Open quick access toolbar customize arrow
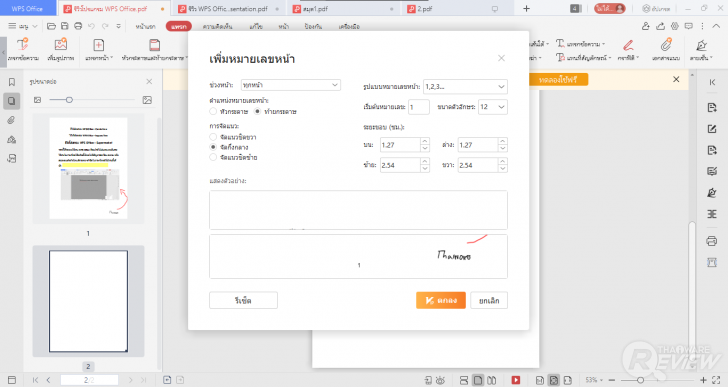This screenshot has height=387, width=728. click(x=119, y=26)
